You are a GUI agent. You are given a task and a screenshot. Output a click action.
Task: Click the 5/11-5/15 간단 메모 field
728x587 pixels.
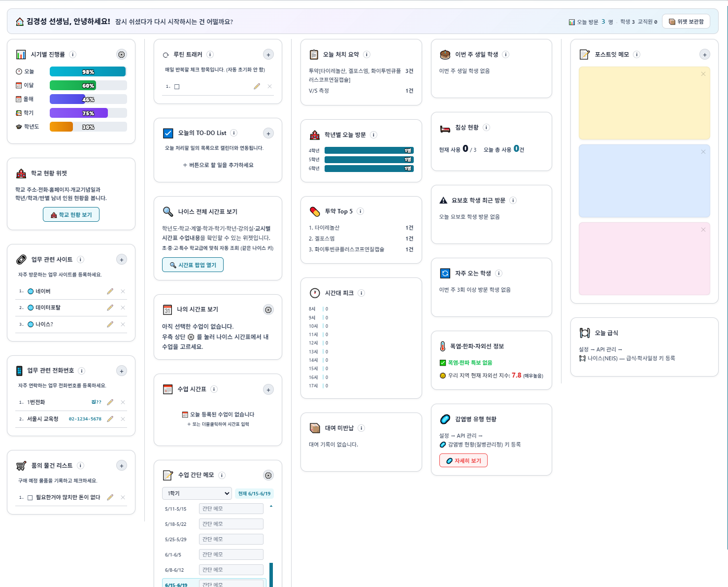point(231,509)
